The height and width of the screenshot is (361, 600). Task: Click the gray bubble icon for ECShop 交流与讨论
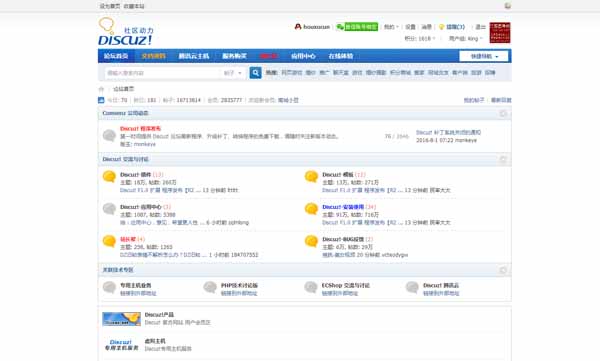pos(311,287)
